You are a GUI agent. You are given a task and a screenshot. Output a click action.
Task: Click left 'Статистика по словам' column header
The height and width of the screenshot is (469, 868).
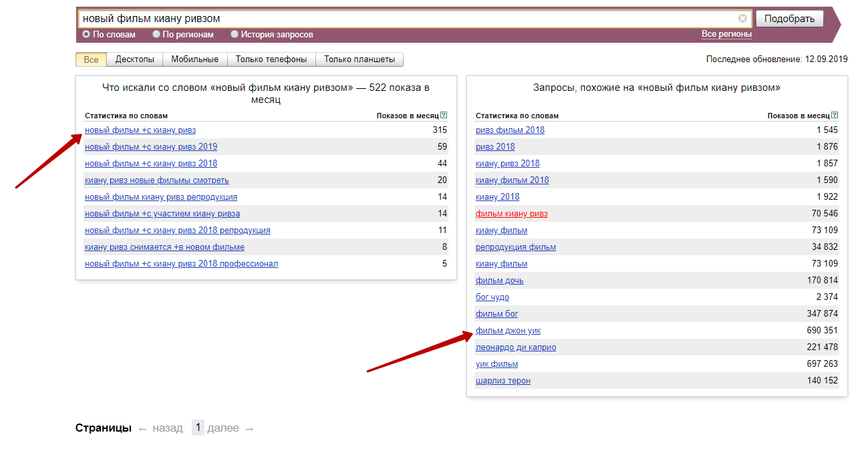(x=126, y=116)
